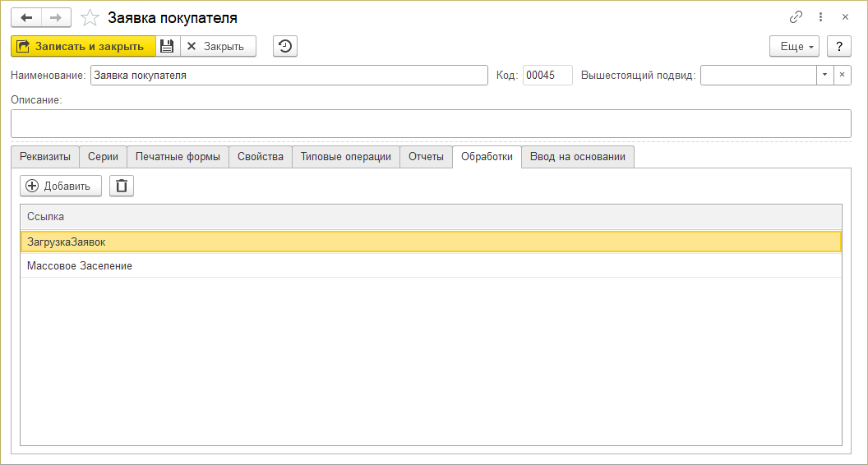Open help with the question mark button
The image size is (868, 465).
point(839,47)
